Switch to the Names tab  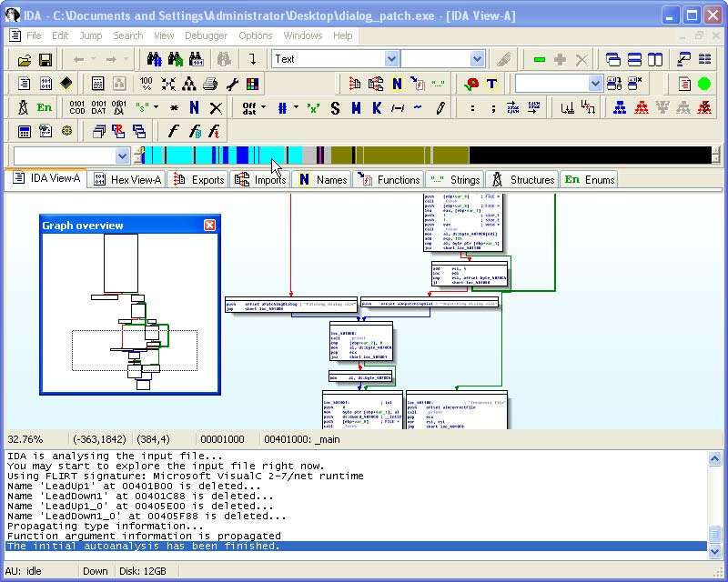pyautogui.click(x=323, y=180)
